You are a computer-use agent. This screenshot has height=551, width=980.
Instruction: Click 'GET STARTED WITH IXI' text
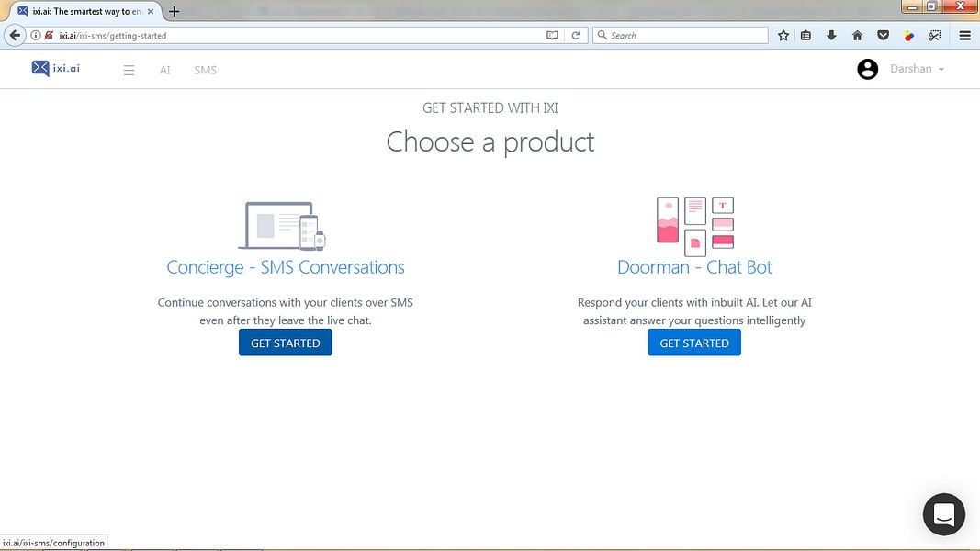(x=490, y=108)
